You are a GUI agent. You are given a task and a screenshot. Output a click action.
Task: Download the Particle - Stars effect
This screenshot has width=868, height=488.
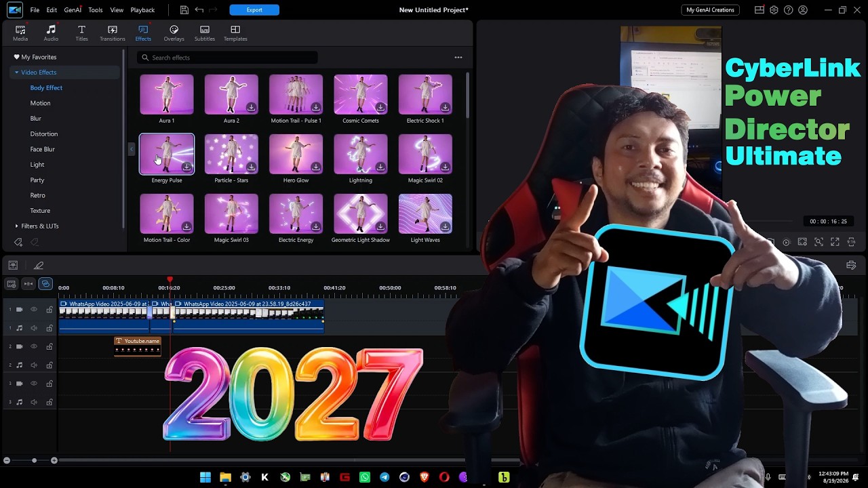[x=251, y=167]
